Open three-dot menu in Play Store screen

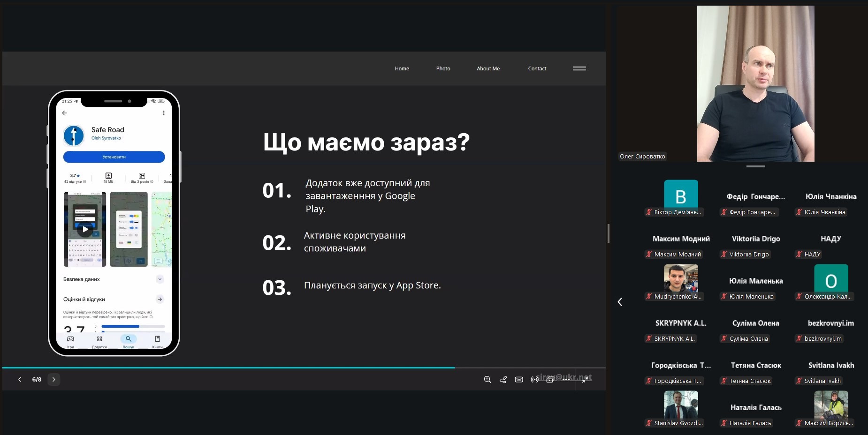[x=164, y=113]
